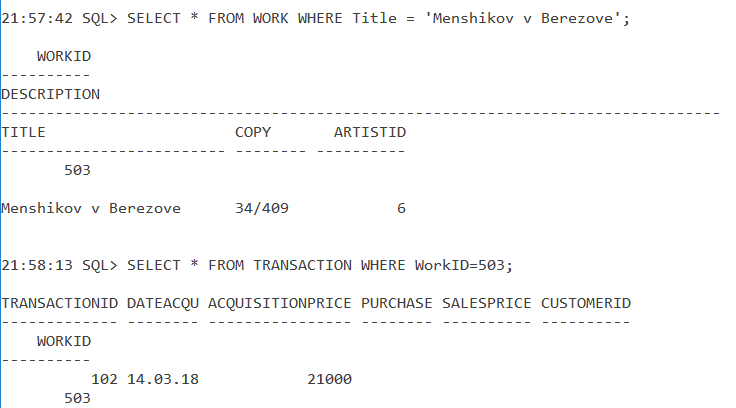This screenshot has height=408, width=736.
Task: Click the ACQUISITIONPRICE column header
Action: click(280, 303)
